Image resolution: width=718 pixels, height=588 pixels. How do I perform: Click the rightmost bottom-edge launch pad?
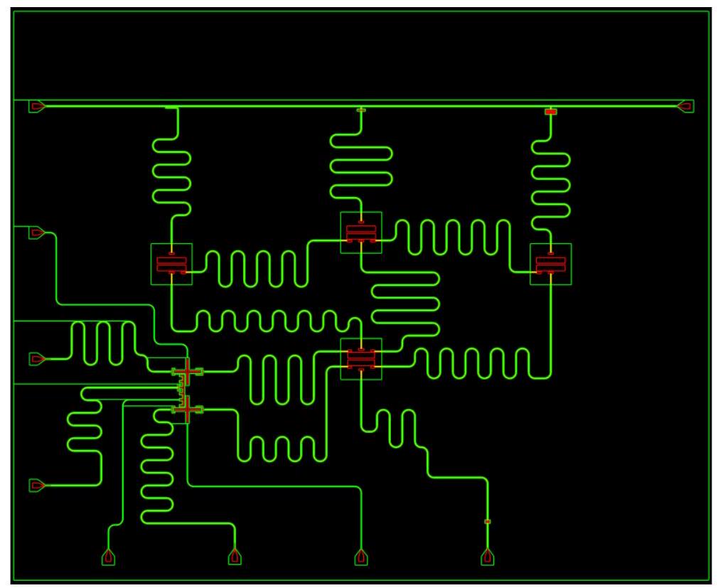488,557
